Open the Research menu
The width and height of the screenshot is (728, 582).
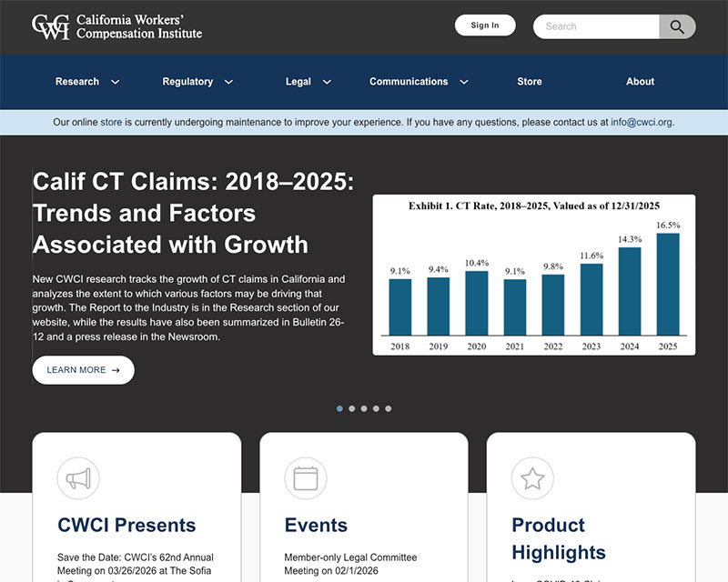point(77,82)
